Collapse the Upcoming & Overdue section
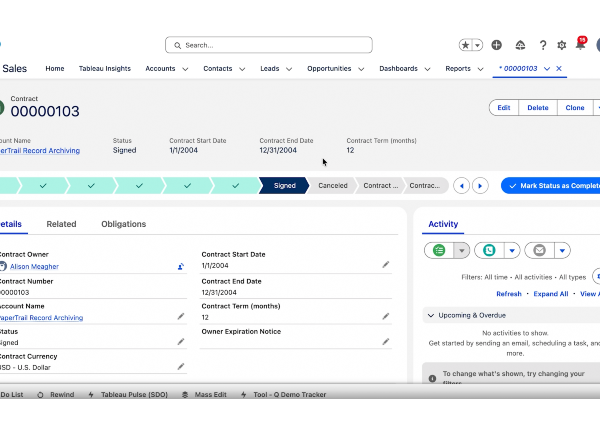The width and height of the screenshot is (600, 433). (x=431, y=316)
